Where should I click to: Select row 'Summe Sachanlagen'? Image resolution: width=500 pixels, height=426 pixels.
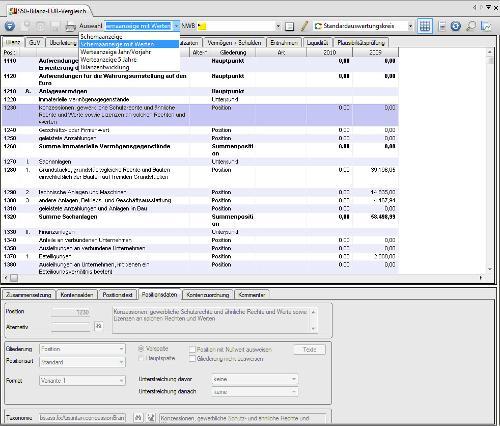coord(200,220)
